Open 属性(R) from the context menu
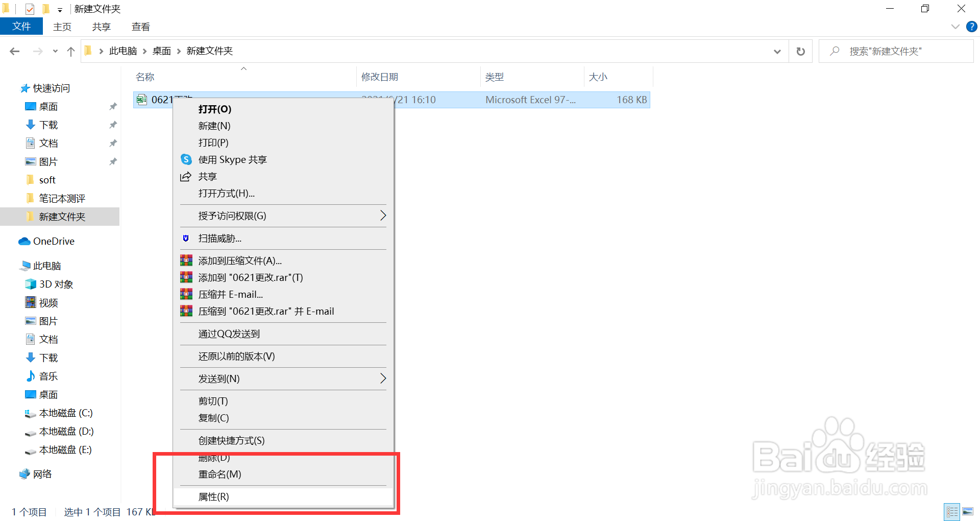Viewport: 980px width, 521px height. (283, 496)
